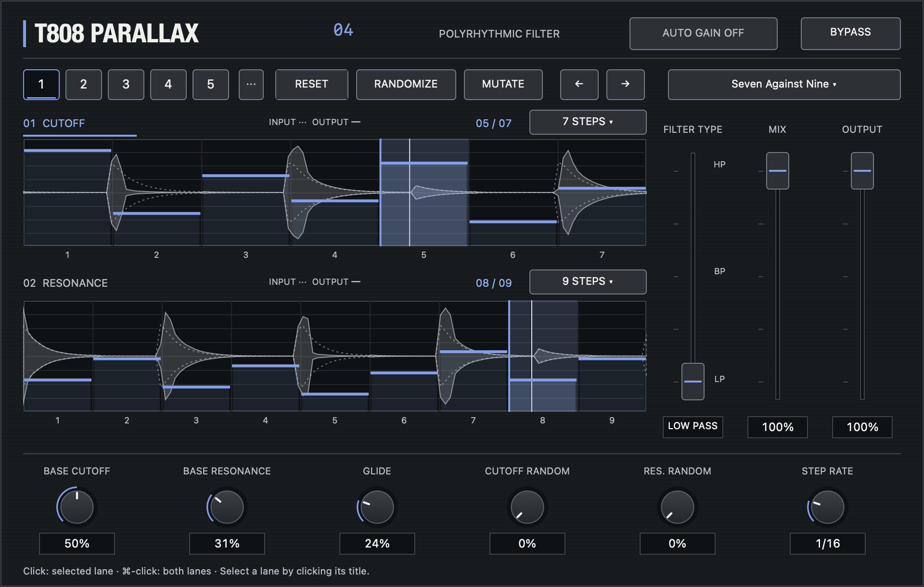The width and height of the screenshot is (924, 587).
Task: Click the T808 PARALLAX plugin title
Action: [x=116, y=33]
